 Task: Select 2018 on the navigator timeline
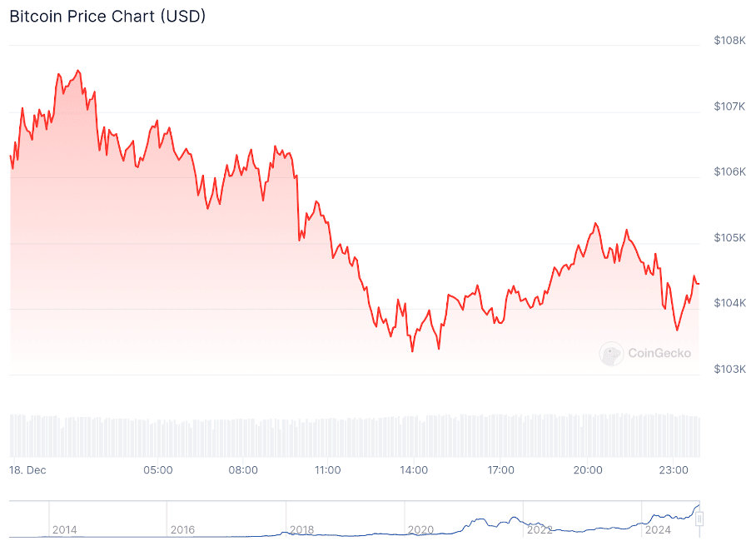[x=301, y=529]
